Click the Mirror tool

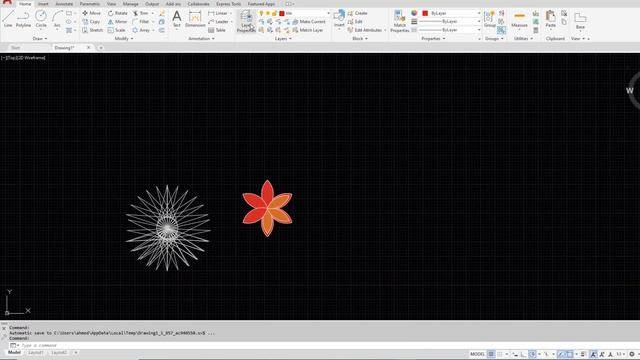pyautogui.click(x=117, y=22)
